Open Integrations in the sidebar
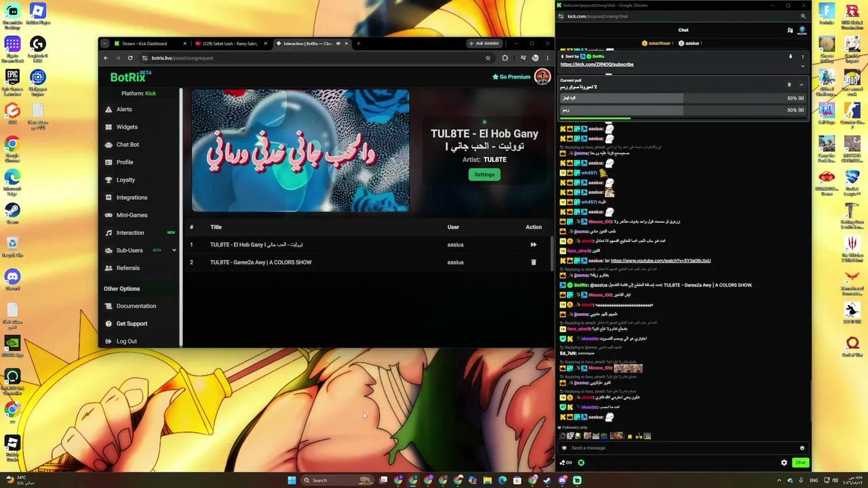 132,197
